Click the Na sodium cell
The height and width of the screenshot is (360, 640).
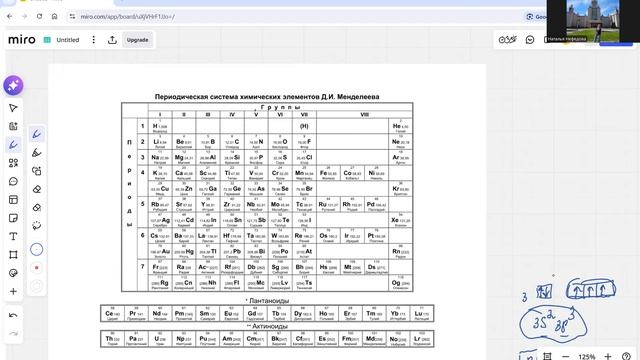coord(160,158)
